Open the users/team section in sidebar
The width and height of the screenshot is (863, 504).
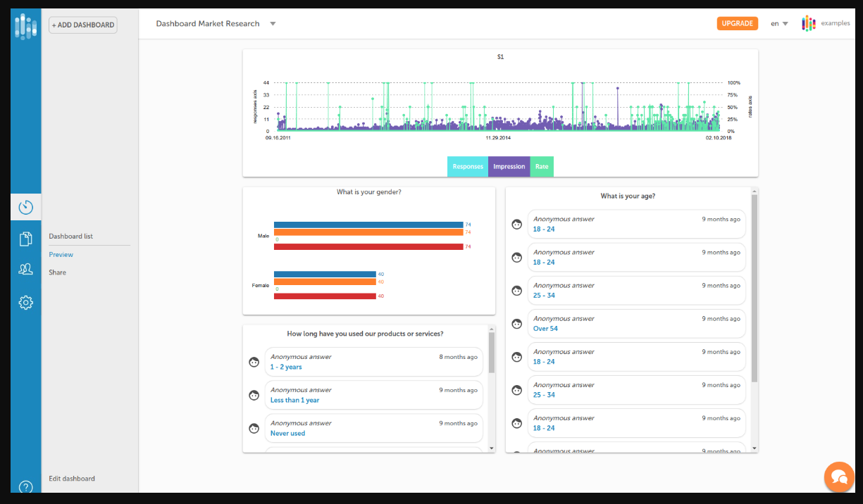(25, 269)
